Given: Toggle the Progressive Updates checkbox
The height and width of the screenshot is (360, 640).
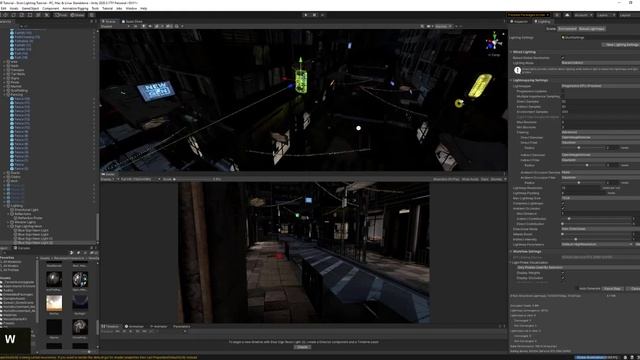Looking at the screenshot, I should coord(563,91).
